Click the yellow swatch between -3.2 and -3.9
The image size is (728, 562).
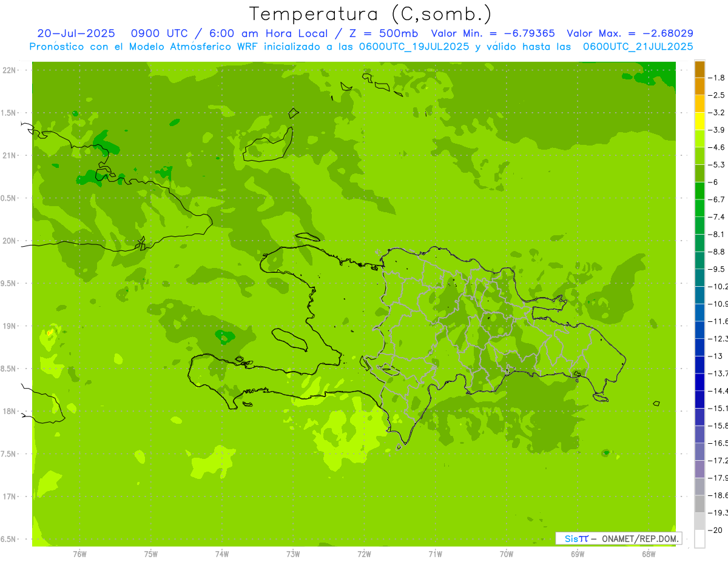[699, 121]
